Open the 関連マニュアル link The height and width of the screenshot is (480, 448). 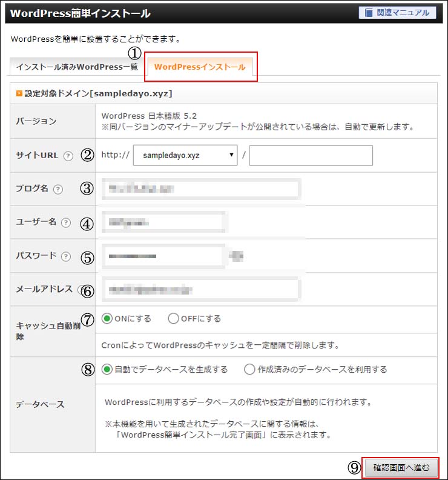[397, 13]
